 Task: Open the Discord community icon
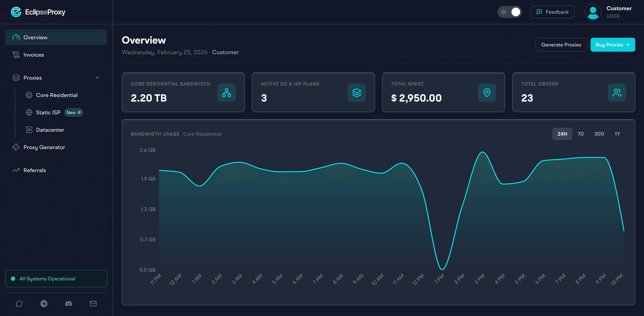pyautogui.click(x=68, y=304)
